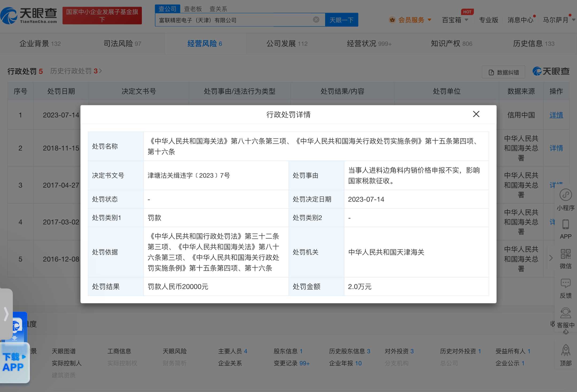577x392 pixels.
Task: Show the 微信 QR code icon
Action: pos(566,254)
